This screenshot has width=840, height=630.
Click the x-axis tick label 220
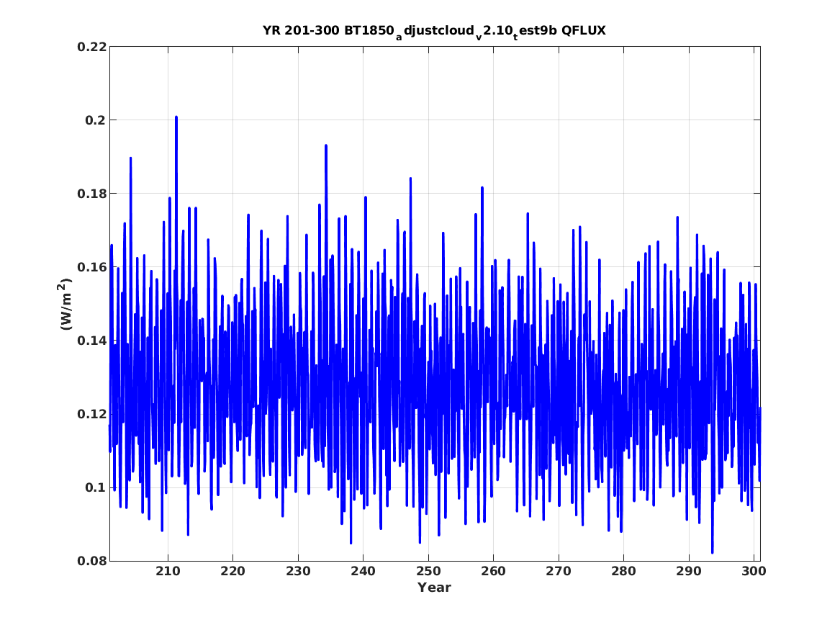[233, 572]
